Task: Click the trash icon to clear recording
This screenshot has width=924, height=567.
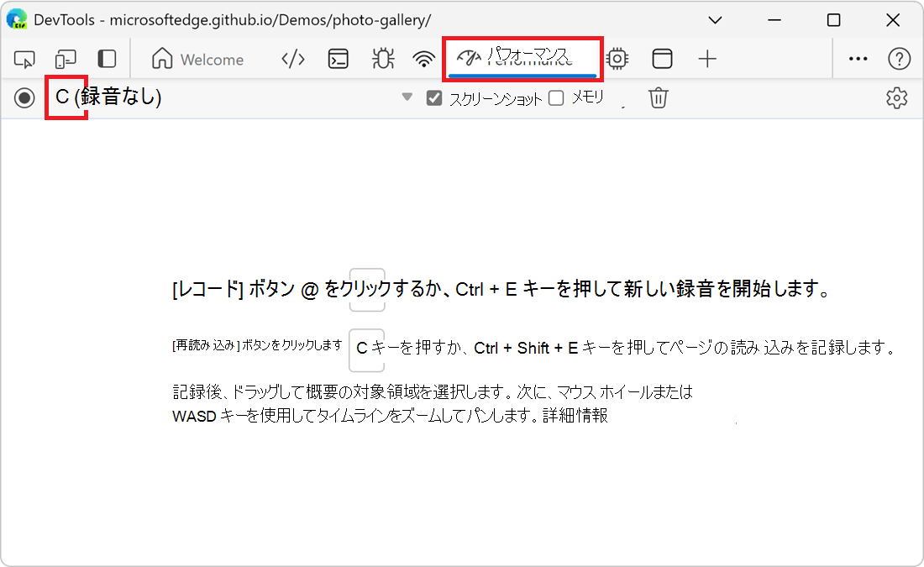Action: [659, 98]
